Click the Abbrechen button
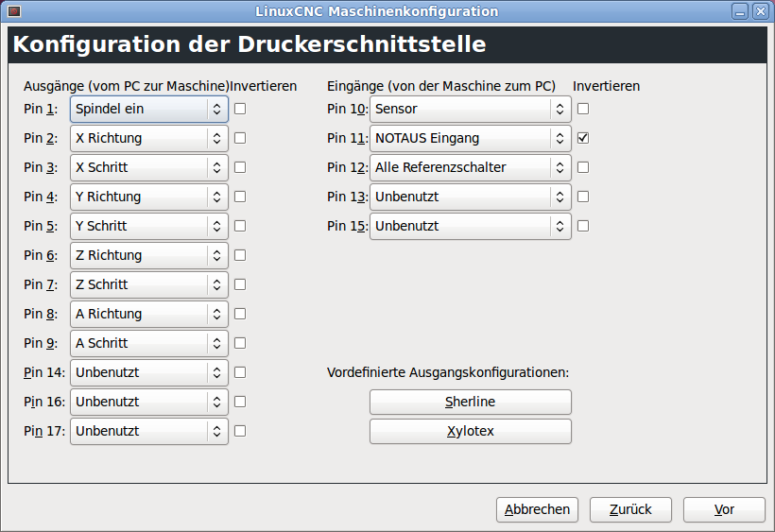This screenshot has height=532, width=775. coord(537,509)
